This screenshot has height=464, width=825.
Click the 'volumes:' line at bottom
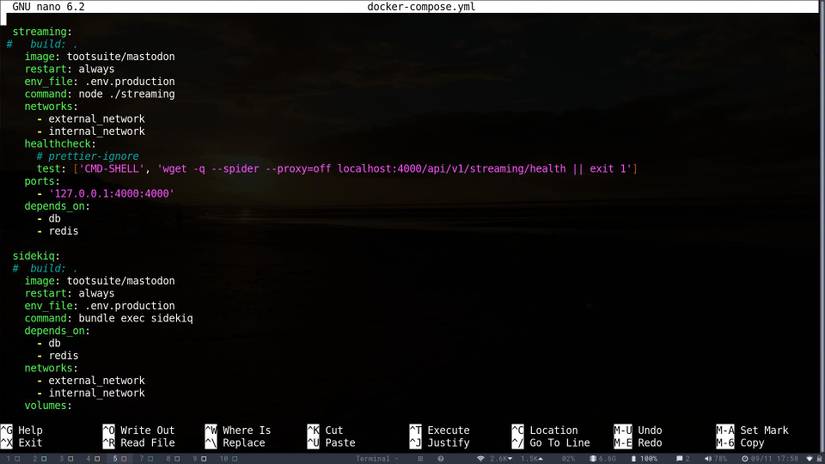tap(48, 406)
